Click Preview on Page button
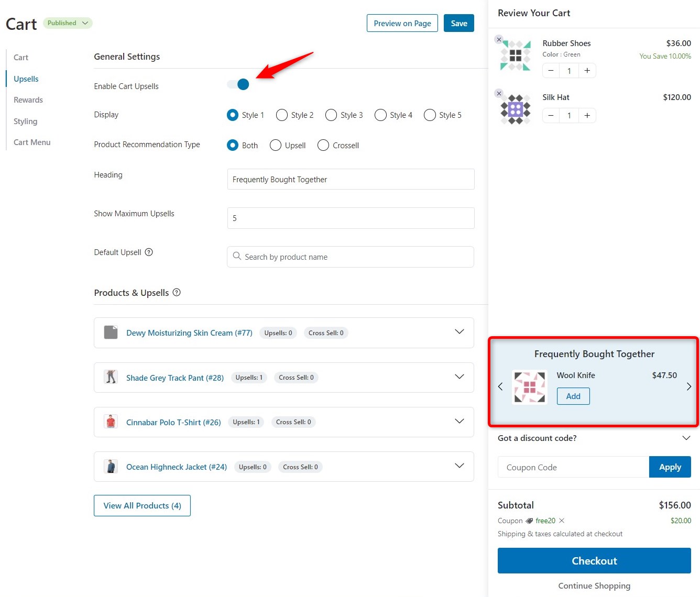The height and width of the screenshot is (597, 700). tap(402, 23)
